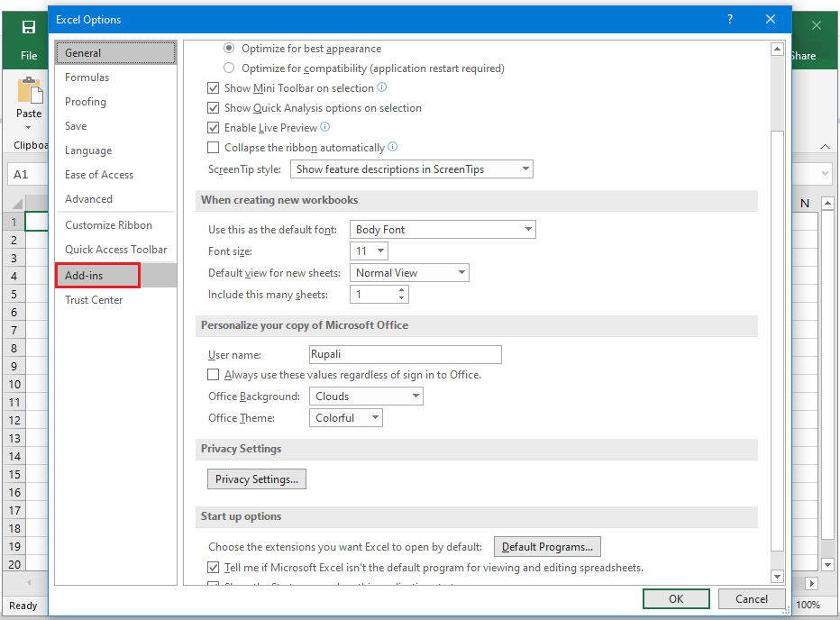Screen dimensions: 840x620
Task: Collapse the Excel ribbon chevron icon
Action: 825,146
